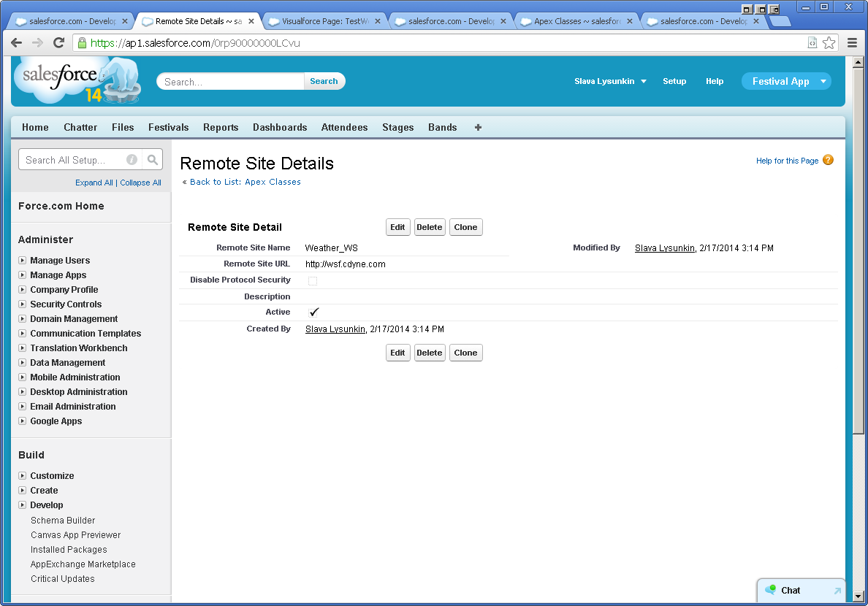
Task: Close the Apex Classes browser tab
Action: point(629,21)
